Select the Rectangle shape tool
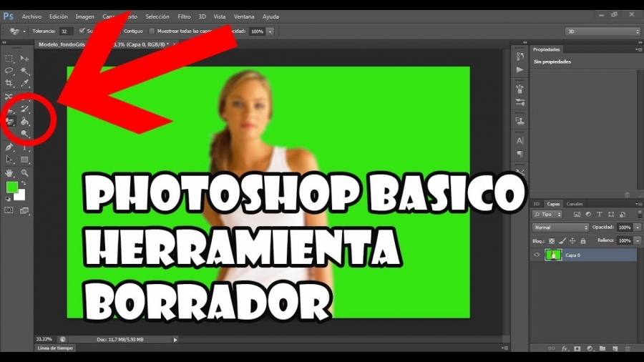 pyautogui.click(x=24, y=160)
